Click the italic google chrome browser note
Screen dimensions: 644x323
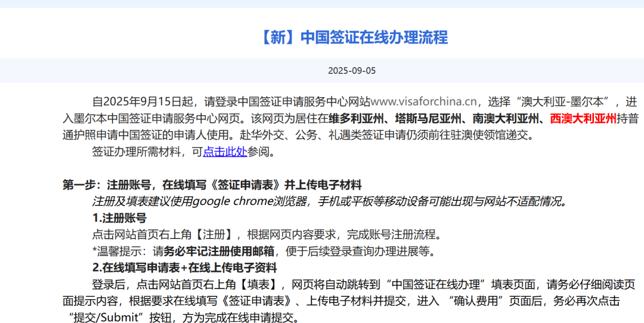(x=328, y=201)
